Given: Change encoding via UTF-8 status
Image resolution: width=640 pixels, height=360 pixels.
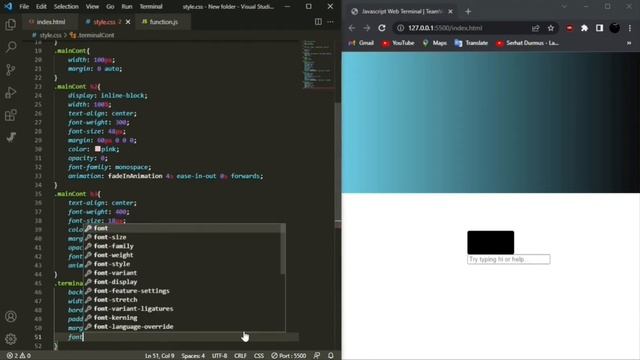Looking at the screenshot, I should tap(219, 356).
